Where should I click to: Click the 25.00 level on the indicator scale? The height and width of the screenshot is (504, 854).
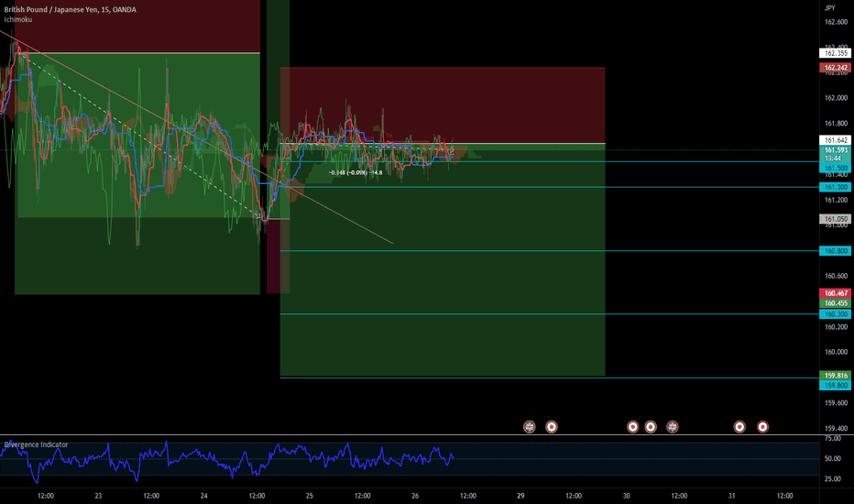tap(832, 479)
